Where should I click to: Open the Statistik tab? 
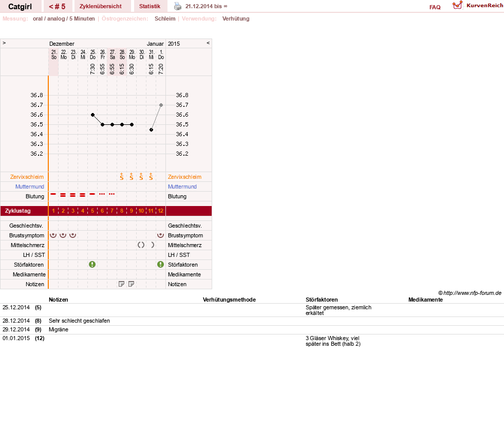pyautogui.click(x=150, y=7)
